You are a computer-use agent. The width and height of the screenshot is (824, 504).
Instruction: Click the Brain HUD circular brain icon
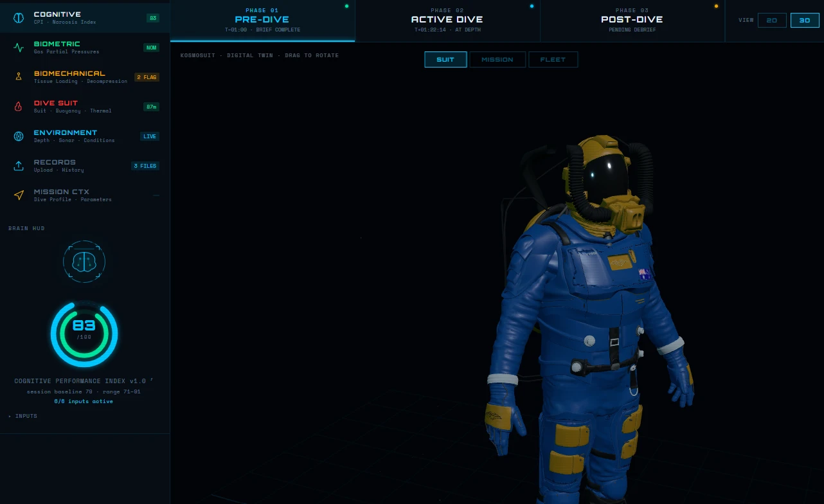click(x=84, y=262)
